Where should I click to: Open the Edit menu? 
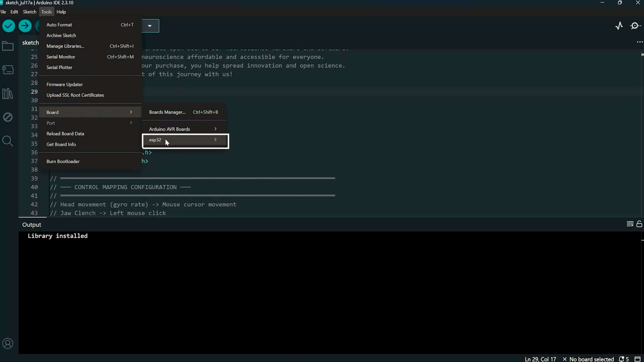pos(14,12)
